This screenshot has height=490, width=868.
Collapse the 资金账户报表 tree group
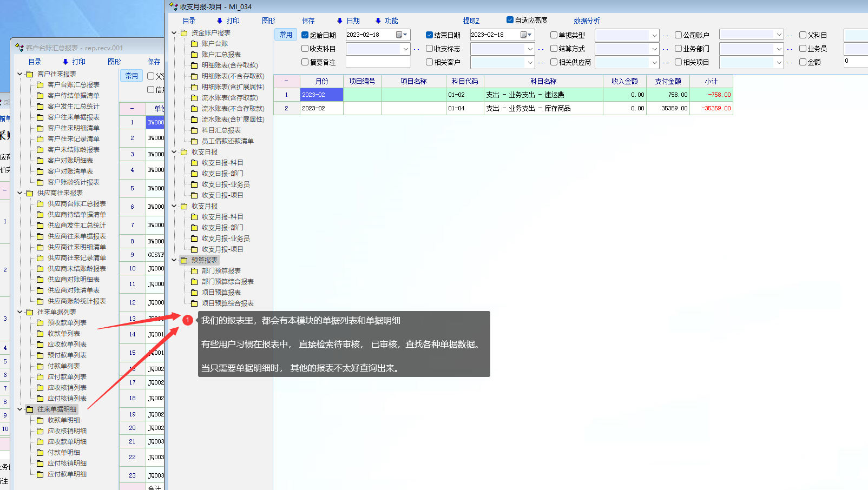[174, 33]
